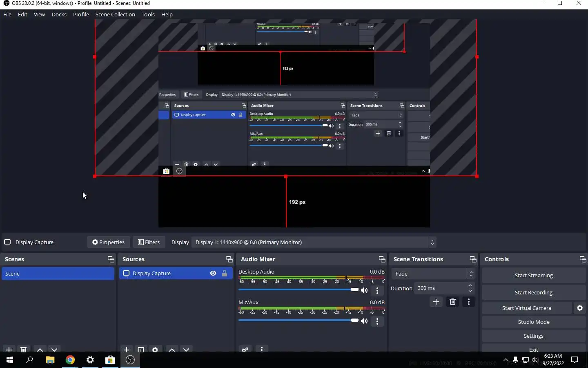Viewport: 588px width, 368px height.
Task: Remove selected scene with trash icon
Action: (x=24, y=349)
